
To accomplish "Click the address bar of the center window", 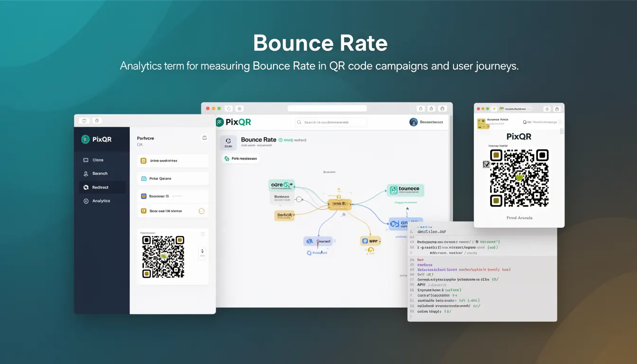I will tap(327, 109).
